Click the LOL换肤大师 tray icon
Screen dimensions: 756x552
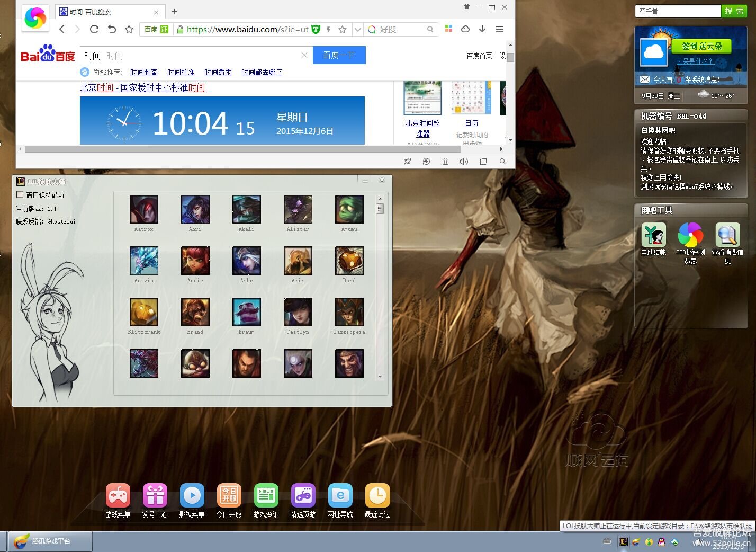[624, 541]
